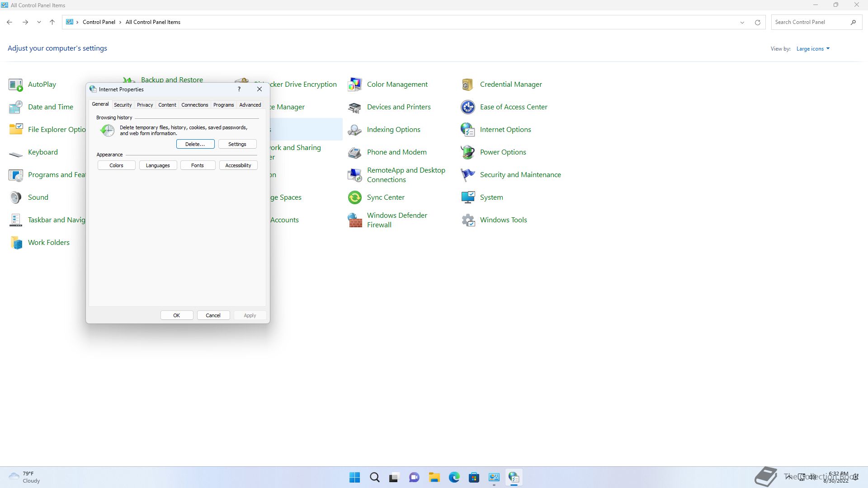868x488 pixels.
Task: Open Microsoft Edge from the taskbar
Action: coord(454,477)
